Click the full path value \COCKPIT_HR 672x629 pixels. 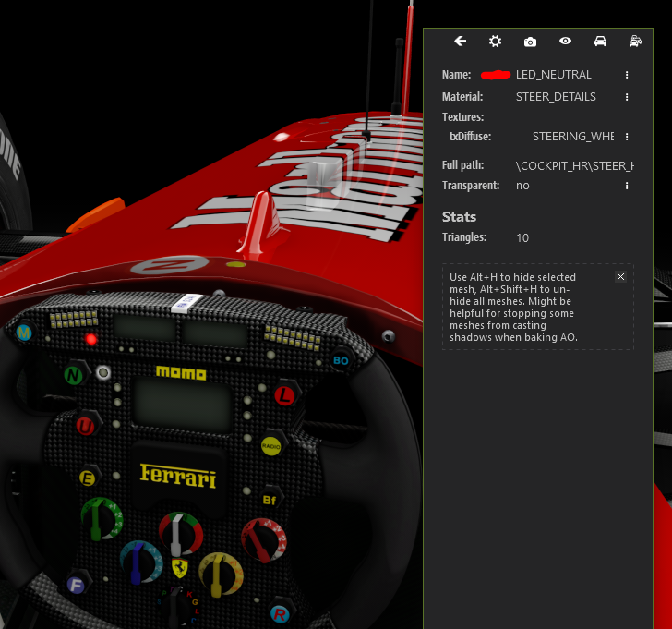coord(574,166)
